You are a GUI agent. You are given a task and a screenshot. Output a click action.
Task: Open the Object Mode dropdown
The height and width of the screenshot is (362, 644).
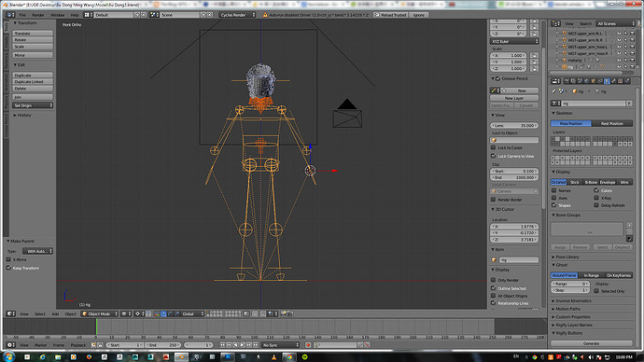coord(100,313)
